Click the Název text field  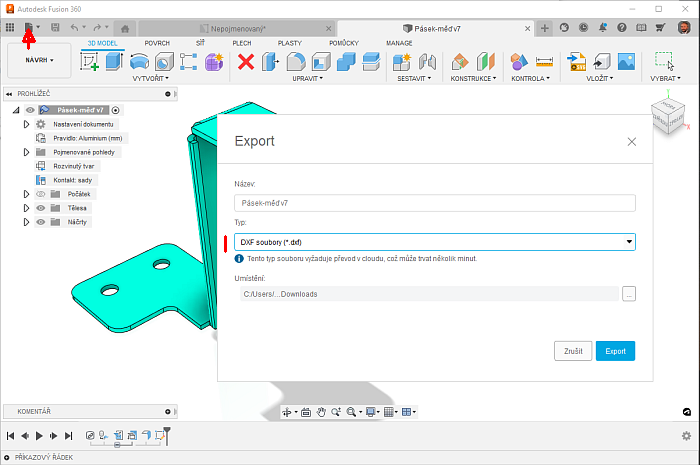pos(434,203)
